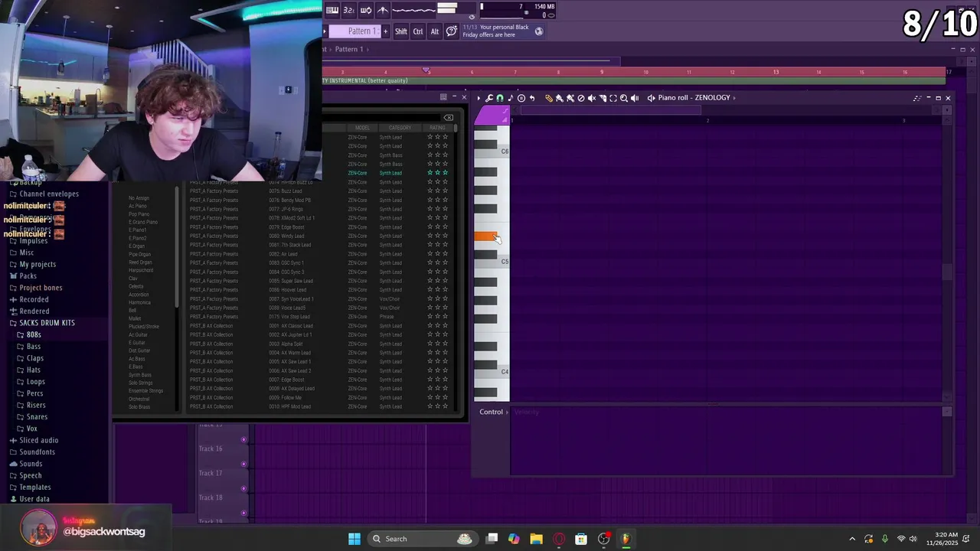Viewport: 980px width, 551px height.
Task: Toggle piano roll snap magnet
Action: [500, 98]
